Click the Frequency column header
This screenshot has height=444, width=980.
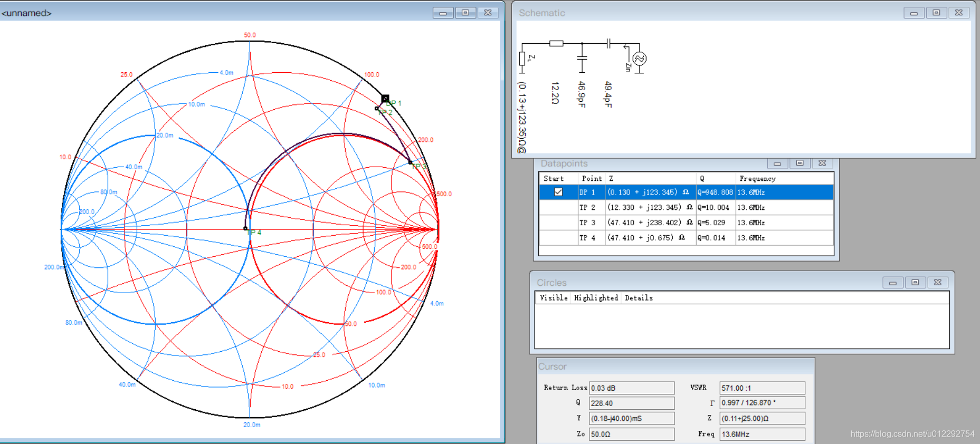784,179
